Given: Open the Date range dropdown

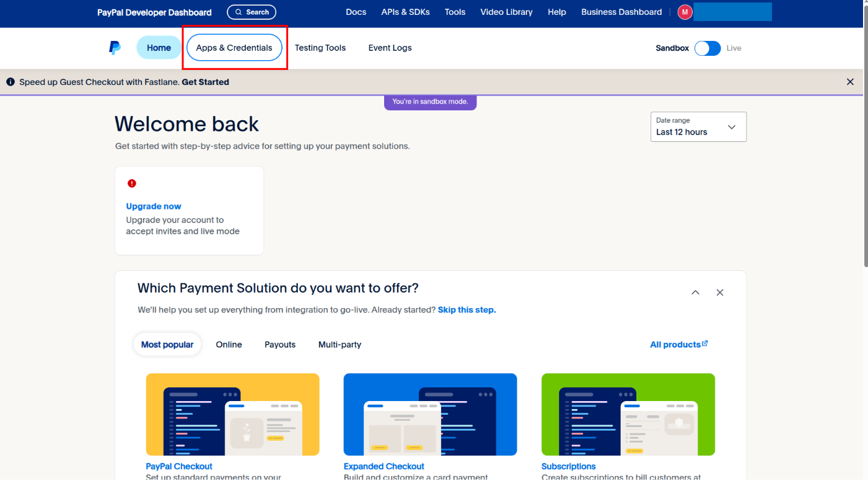Looking at the screenshot, I should click(698, 126).
